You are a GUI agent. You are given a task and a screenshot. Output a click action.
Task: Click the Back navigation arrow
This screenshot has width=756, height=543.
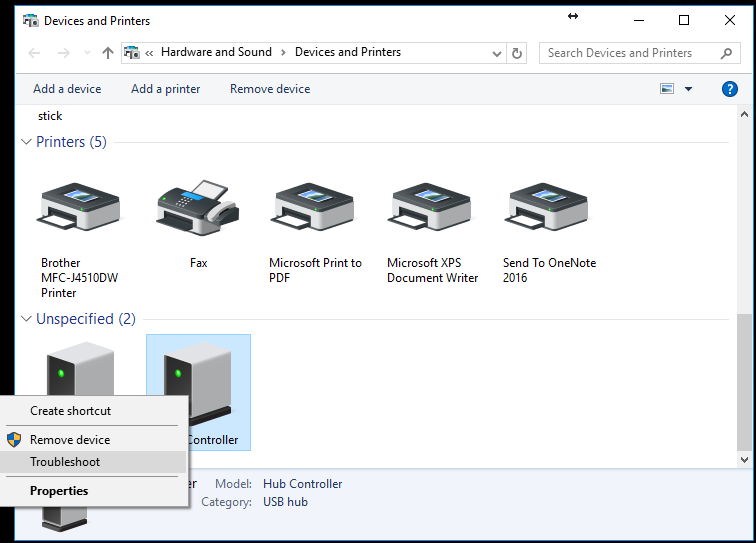[34, 53]
